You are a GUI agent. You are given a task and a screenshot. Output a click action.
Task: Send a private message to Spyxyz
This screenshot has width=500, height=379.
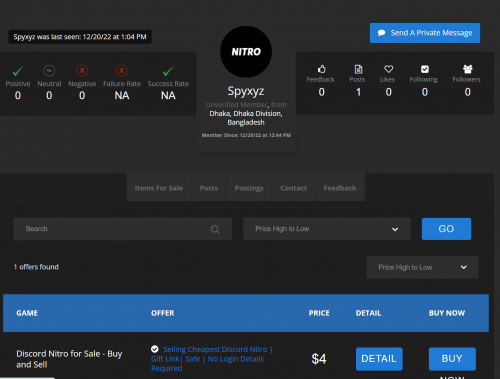(x=425, y=33)
